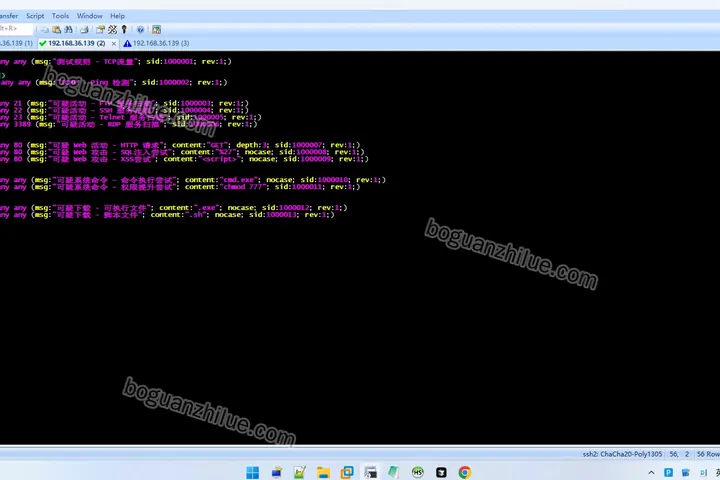Image resolution: width=720 pixels, height=480 pixels.
Task: Click the rule line with content "chmod 777"
Action: pos(180,187)
